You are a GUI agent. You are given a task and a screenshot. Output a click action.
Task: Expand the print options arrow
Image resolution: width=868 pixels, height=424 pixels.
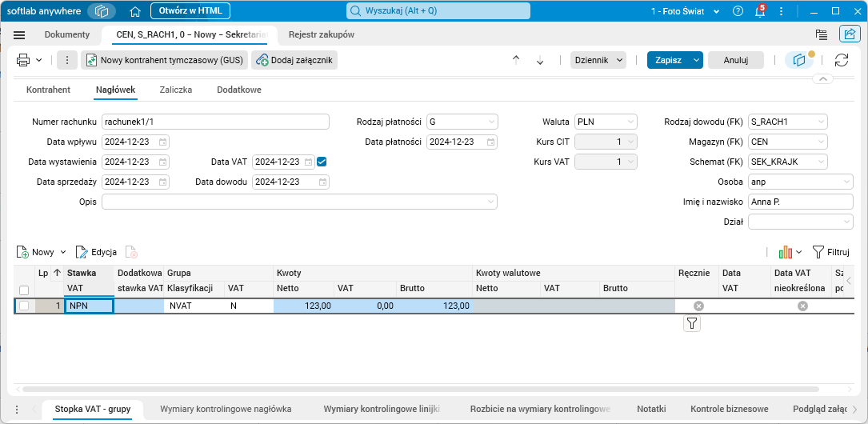click(x=38, y=60)
